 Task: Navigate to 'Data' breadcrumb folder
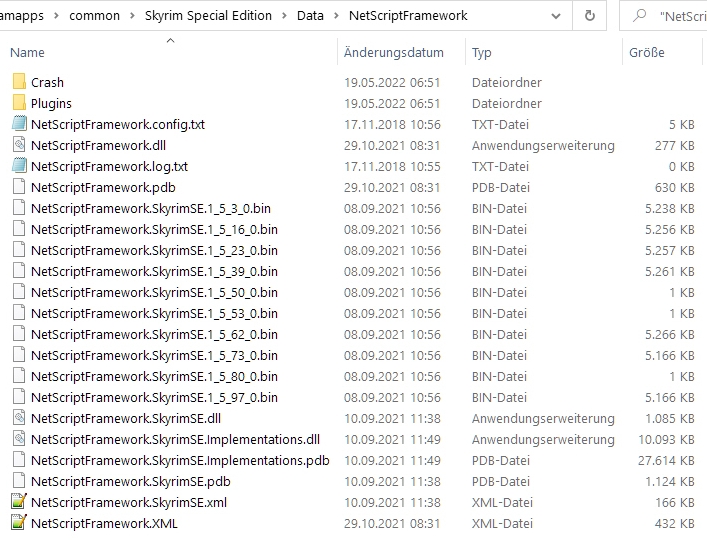coord(310,16)
